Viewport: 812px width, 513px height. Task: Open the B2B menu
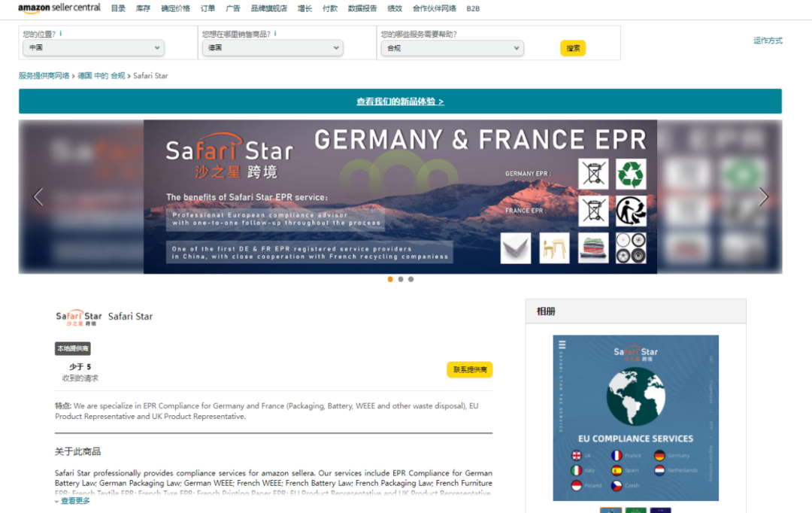473,8
